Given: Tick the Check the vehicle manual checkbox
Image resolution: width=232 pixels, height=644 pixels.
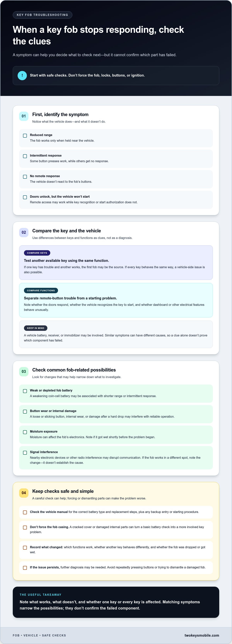Looking at the screenshot, I should pyautogui.click(x=25, y=512).
